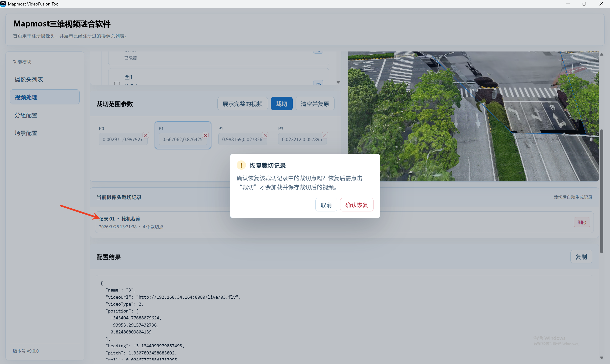Screen dimensions: 610x364
Task: Remove the P3 crop point with its red X
Action: [x=325, y=135]
